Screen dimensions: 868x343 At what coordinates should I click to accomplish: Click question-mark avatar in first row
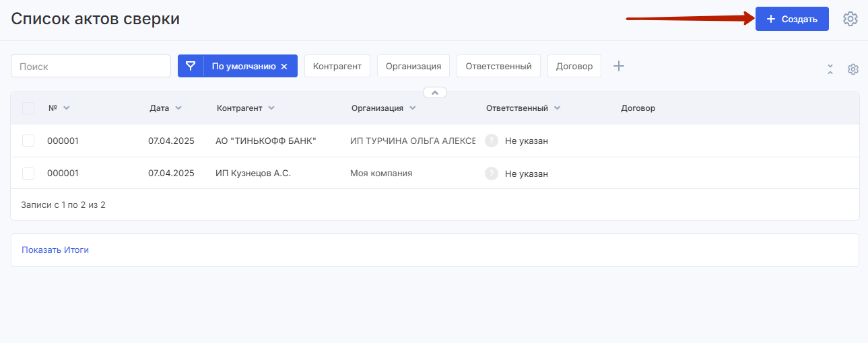(492, 141)
